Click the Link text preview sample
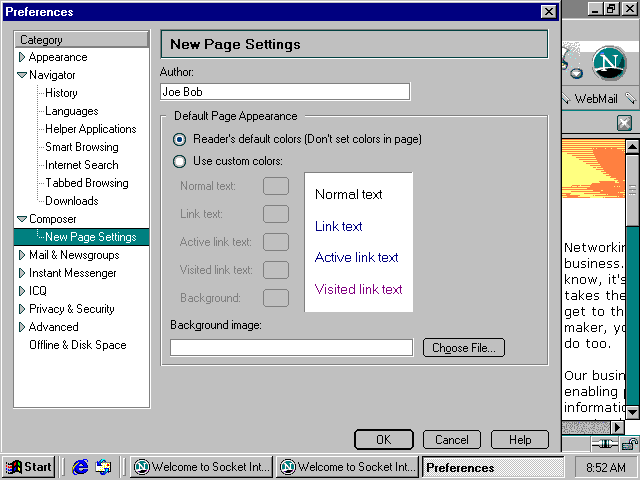 click(338, 226)
